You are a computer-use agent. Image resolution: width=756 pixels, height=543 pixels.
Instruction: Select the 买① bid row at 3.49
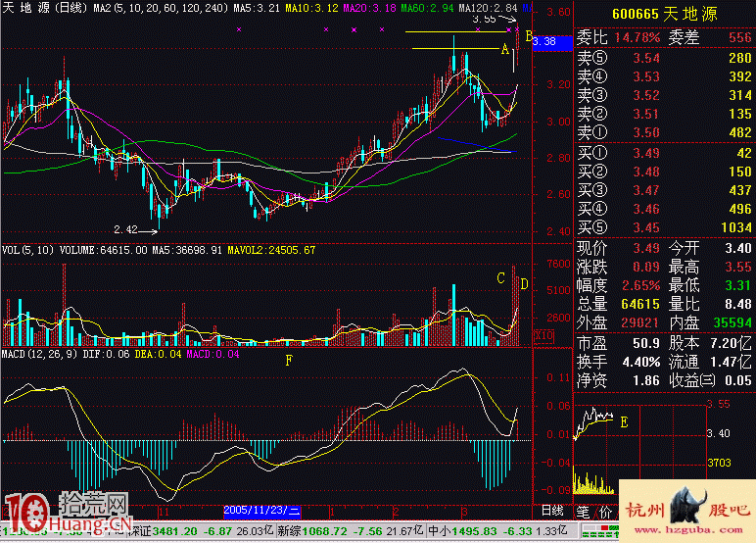click(664, 154)
